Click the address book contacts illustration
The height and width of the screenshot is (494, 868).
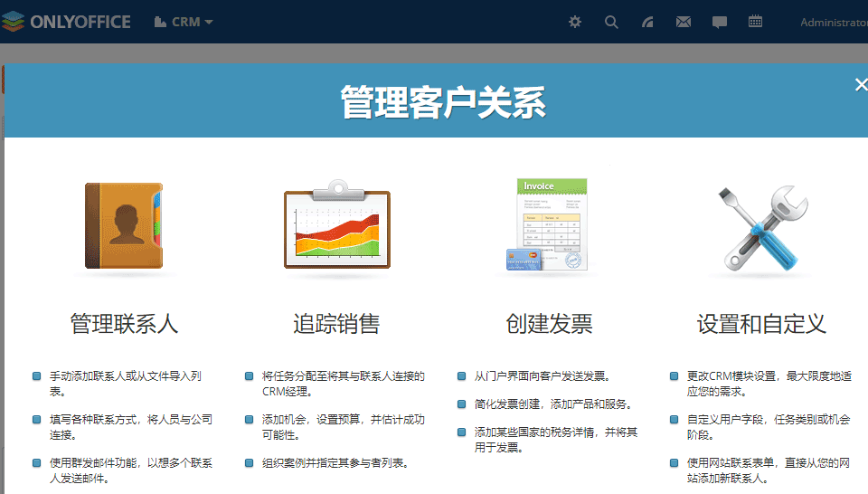(124, 226)
